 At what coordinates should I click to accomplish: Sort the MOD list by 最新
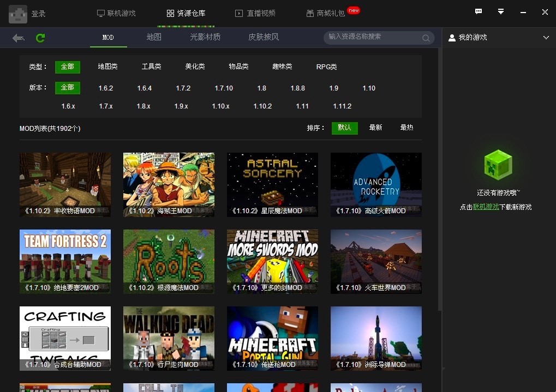click(x=375, y=128)
